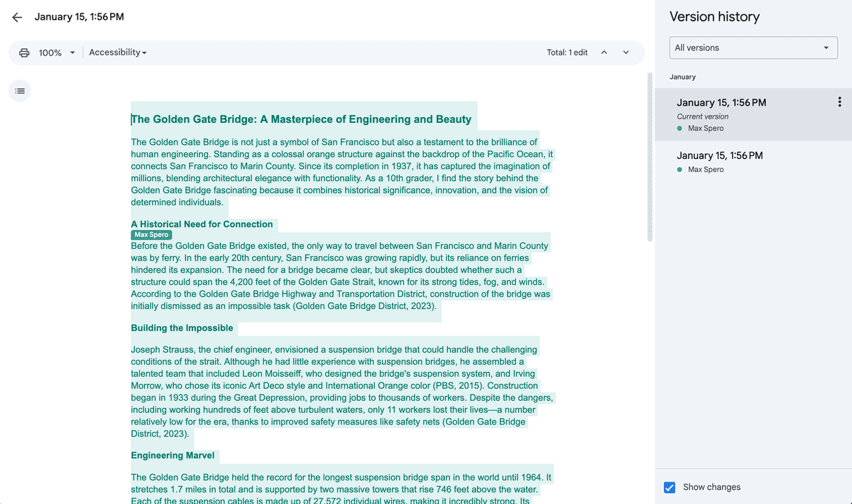
Task: Open the three-dot menu on the current version
Action: (839, 102)
